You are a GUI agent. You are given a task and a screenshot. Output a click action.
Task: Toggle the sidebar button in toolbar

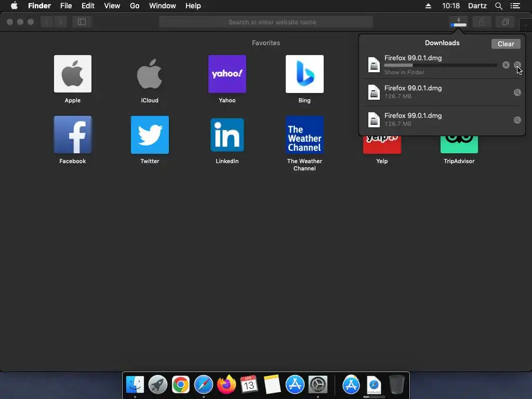coord(82,22)
